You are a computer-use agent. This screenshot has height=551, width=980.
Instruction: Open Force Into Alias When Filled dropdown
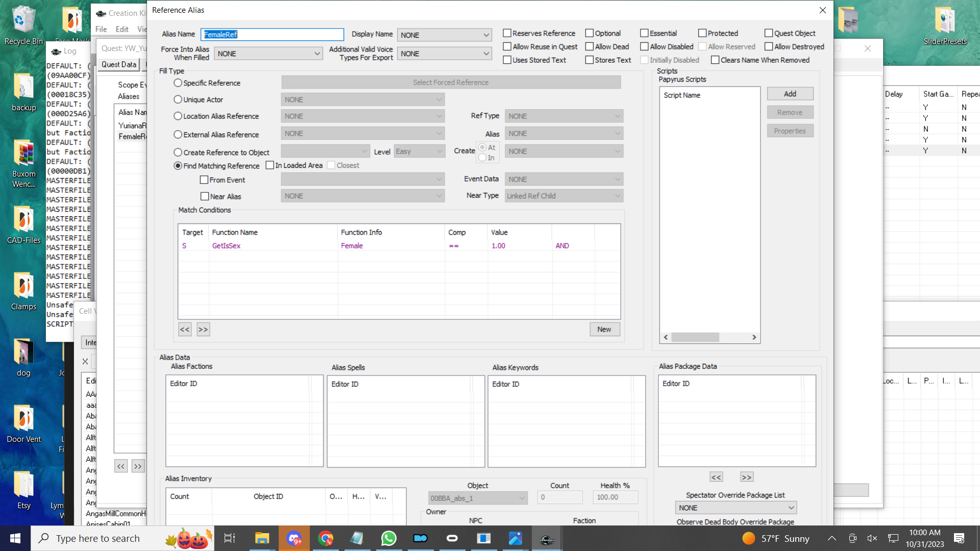(268, 54)
